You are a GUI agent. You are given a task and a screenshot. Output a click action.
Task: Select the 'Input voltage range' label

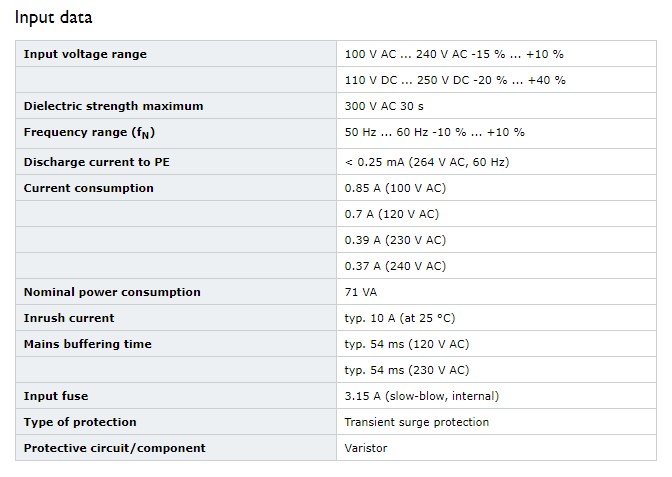click(x=85, y=54)
